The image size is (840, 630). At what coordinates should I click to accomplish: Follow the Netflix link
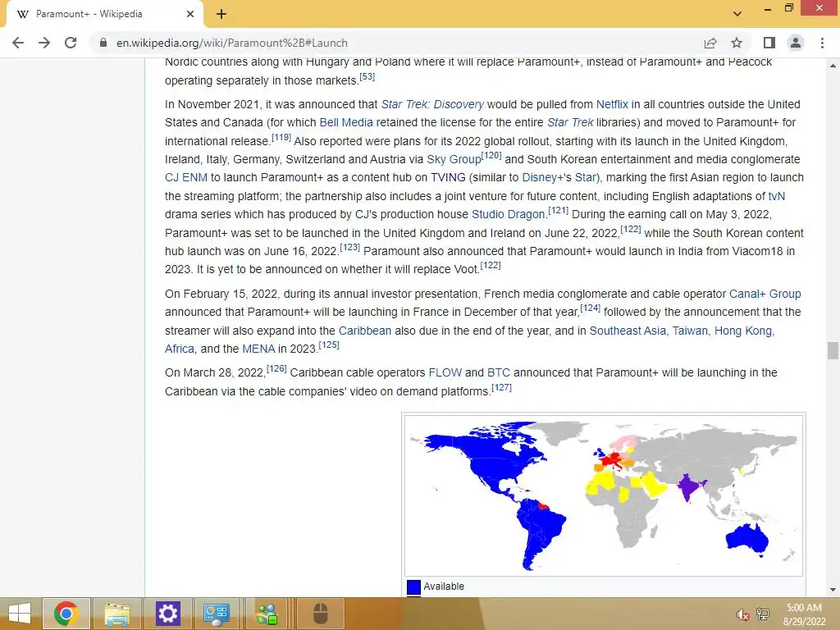612,104
